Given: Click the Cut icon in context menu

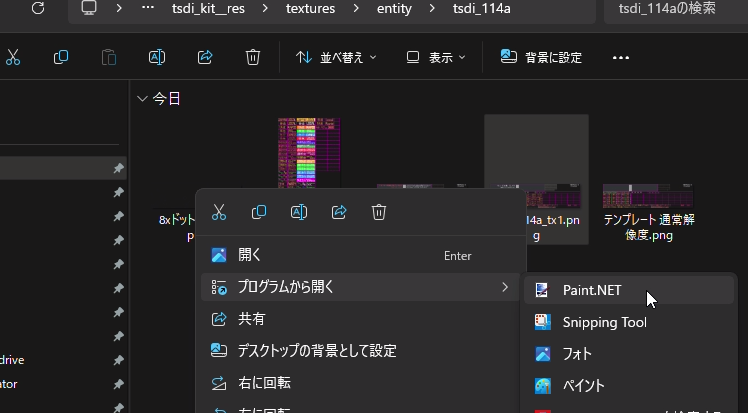Looking at the screenshot, I should 219,212.
